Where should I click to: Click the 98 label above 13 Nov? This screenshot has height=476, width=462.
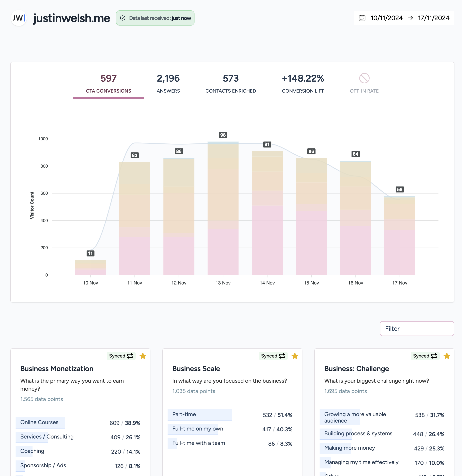coord(223,135)
